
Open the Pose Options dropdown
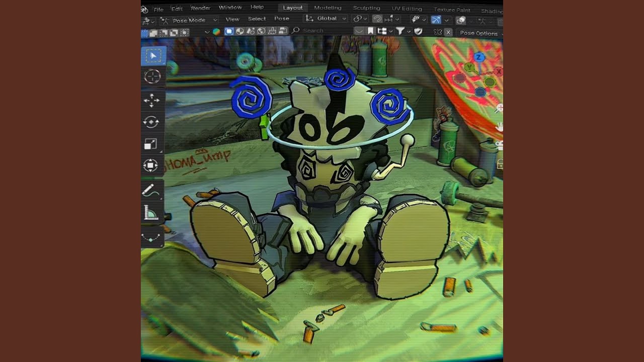[x=480, y=33]
